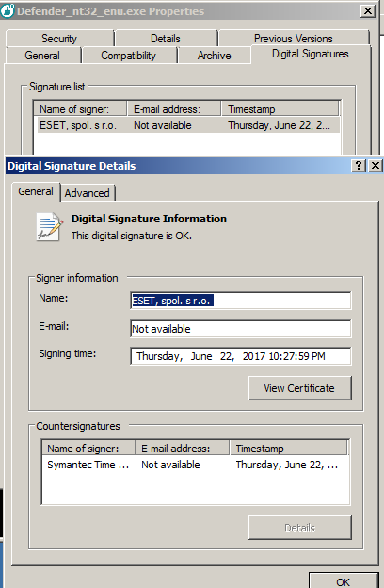The image size is (384, 588).
Task: Click 'Not available' in the signature list row
Action: (163, 125)
